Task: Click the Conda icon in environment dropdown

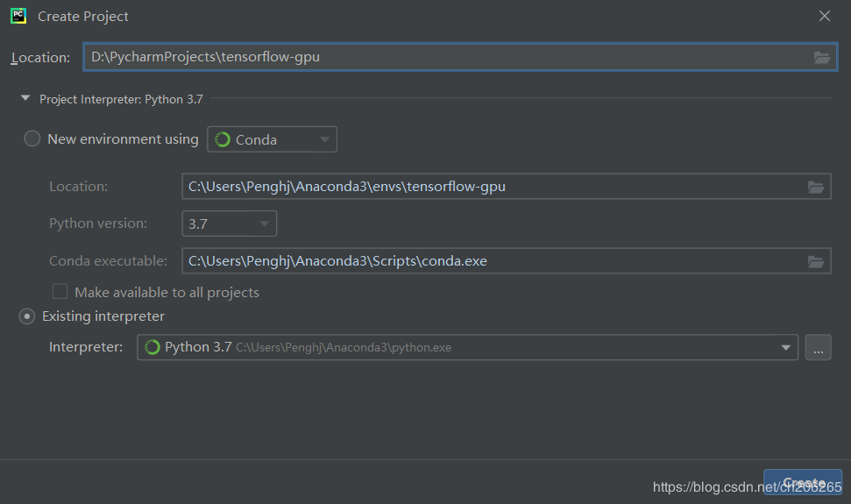Action: 223,139
